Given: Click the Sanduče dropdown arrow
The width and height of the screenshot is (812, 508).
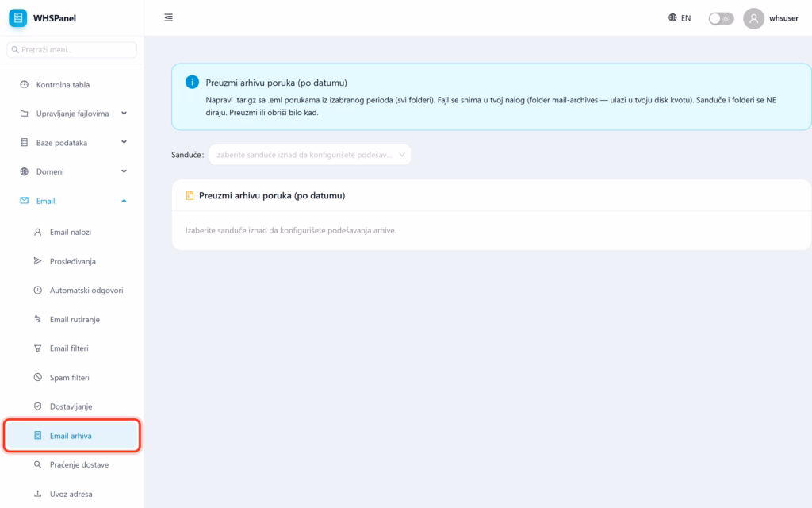Looking at the screenshot, I should [402, 155].
